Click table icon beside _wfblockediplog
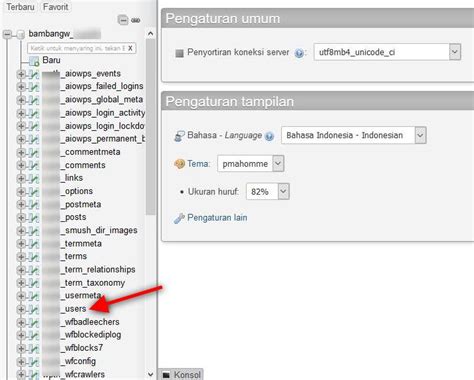Screen dimensions: 474x380 pyautogui.click(x=33, y=336)
